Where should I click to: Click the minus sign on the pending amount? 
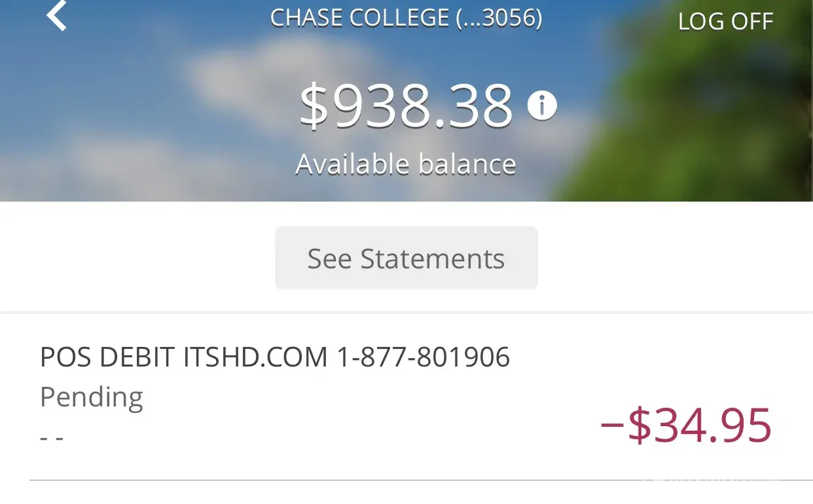coord(612,424)
